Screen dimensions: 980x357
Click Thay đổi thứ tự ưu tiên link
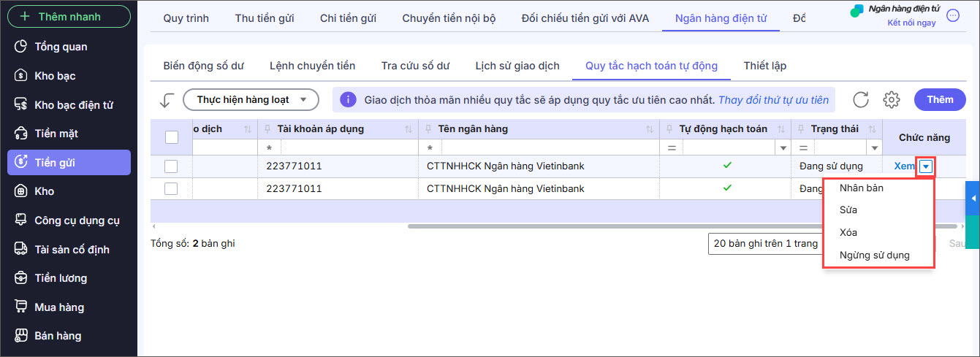[773, 99]
